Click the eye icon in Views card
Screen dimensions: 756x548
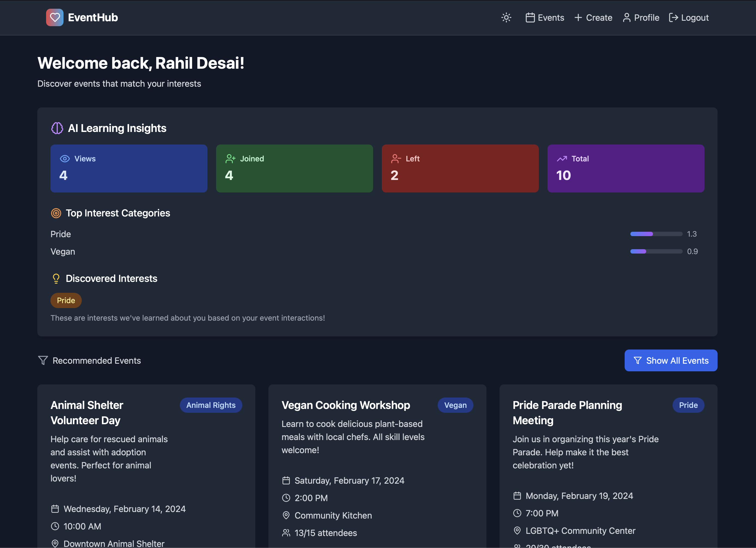point(65,159)
